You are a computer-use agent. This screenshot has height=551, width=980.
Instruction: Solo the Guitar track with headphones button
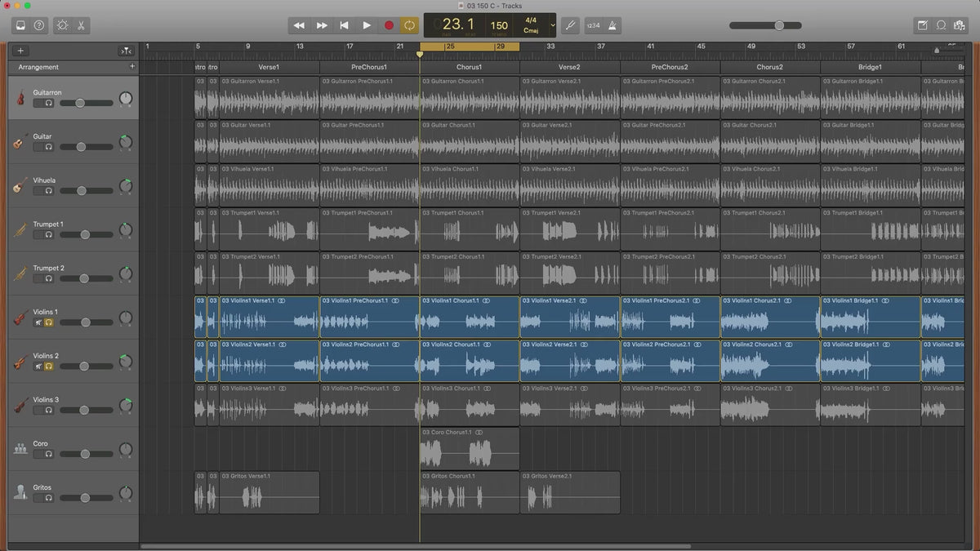[x=49, y=147]
